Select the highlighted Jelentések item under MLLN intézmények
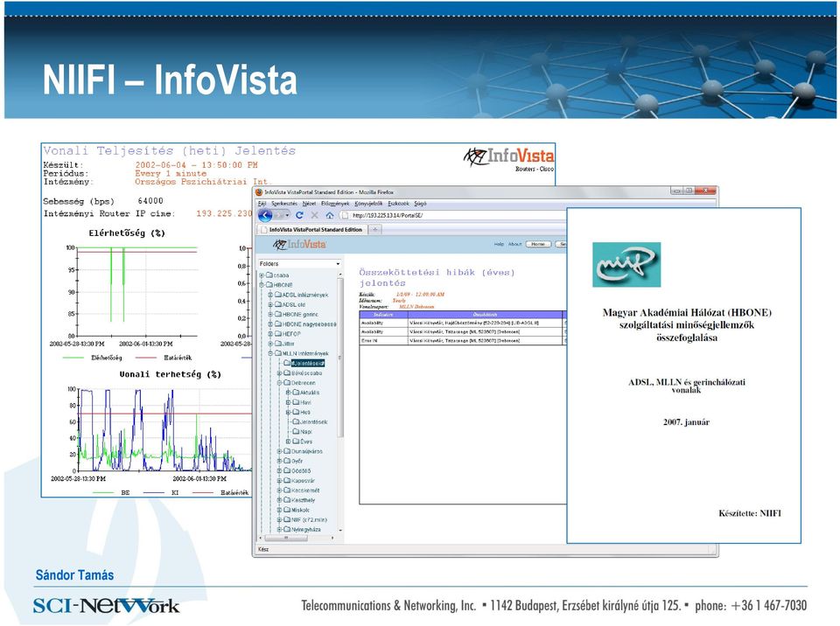840x626 pixels. (308, 363)
